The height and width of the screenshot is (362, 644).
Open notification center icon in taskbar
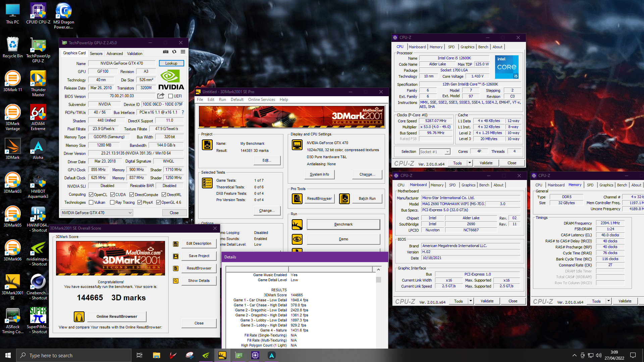[x=633, y=355]
